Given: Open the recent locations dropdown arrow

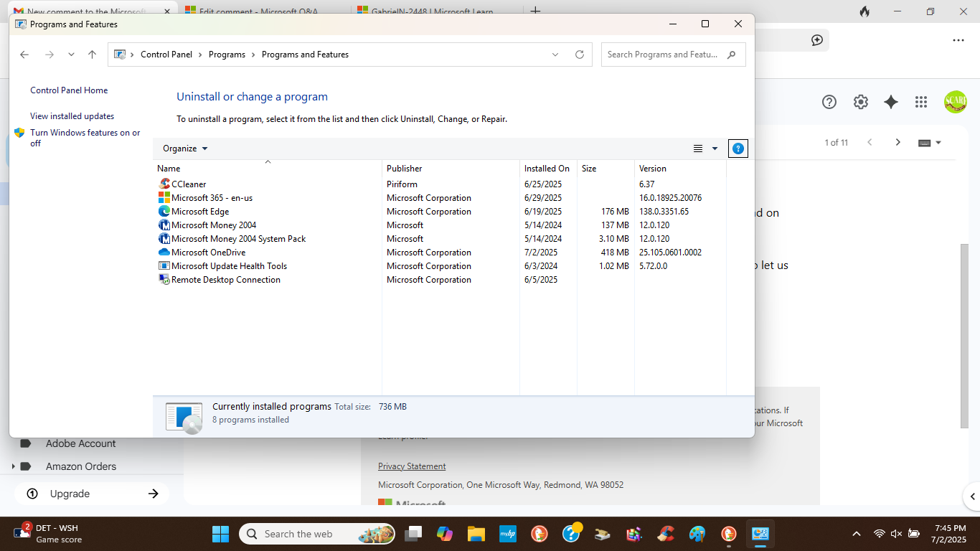Looking at the screenshot, I should point(71,55).
